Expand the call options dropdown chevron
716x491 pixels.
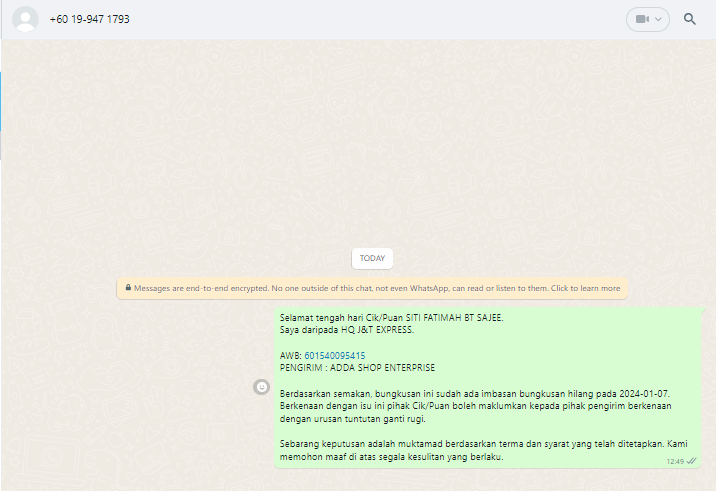click(658, 19)
